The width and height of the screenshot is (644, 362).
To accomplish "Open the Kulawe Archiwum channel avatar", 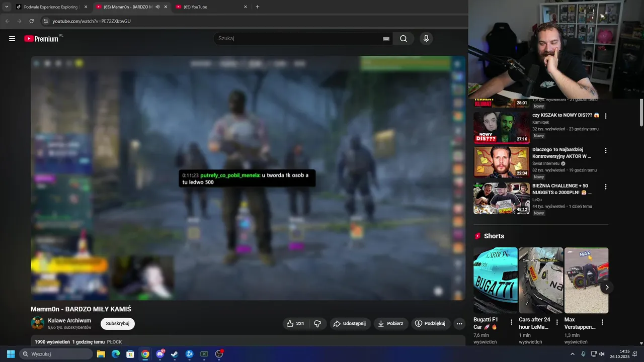I will click(x=37, y=323).
